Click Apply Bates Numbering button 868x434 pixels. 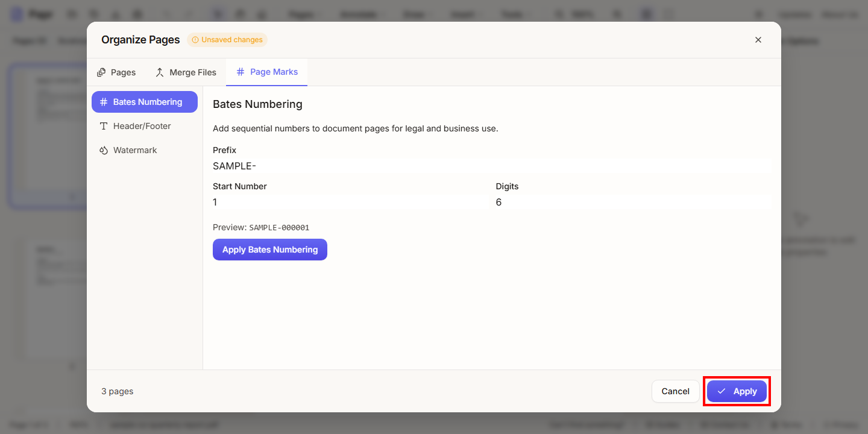pyautogui.click(x=270, y=250)
